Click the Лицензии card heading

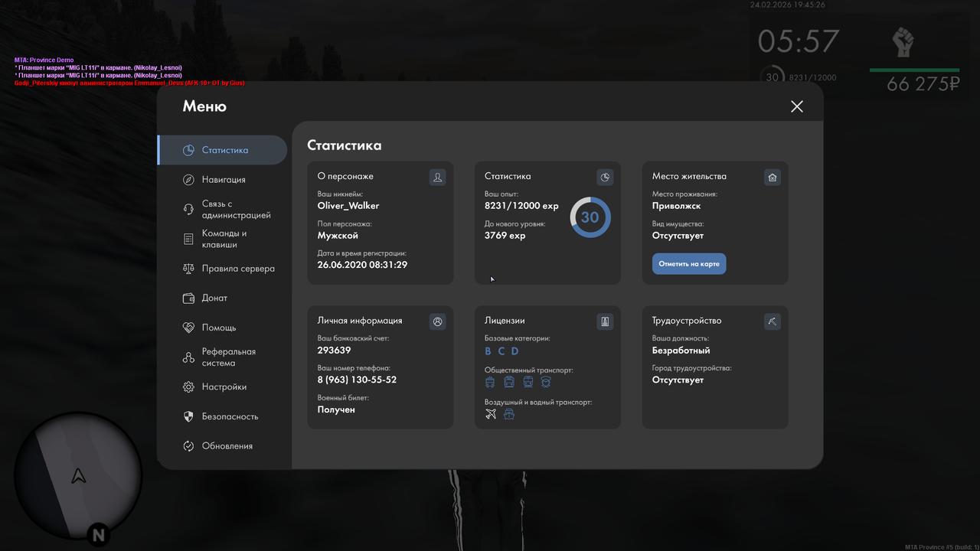pos(505,321)
